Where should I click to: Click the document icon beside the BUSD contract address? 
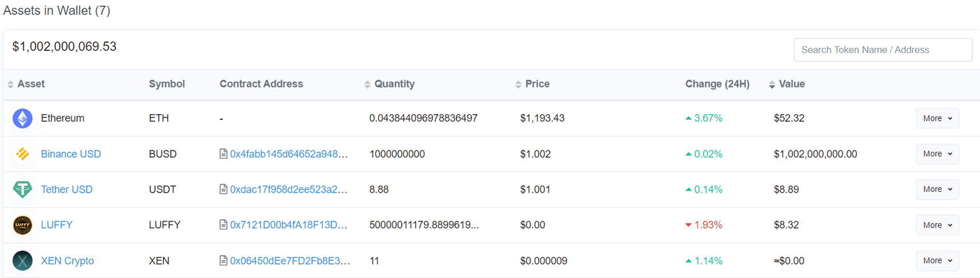pyautogui.click(x=223, y=154)
